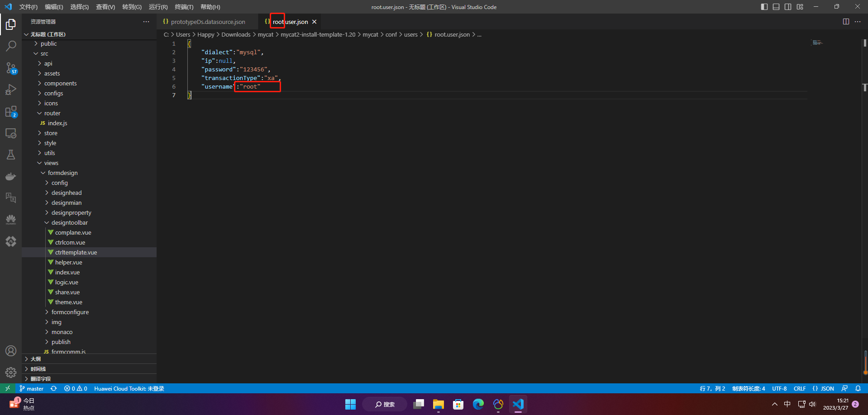
Task: Expand the formconfigure folder
Action: tap(89, 312)
